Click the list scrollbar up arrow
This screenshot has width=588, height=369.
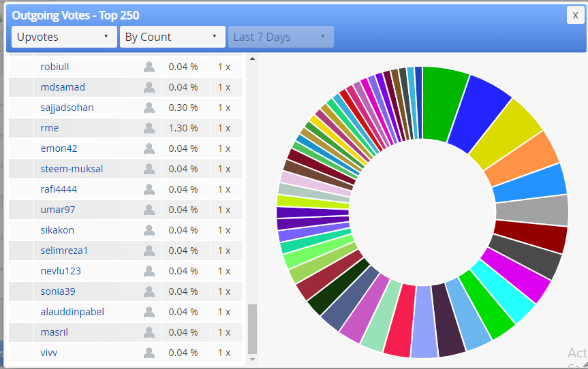click(252, 59)
